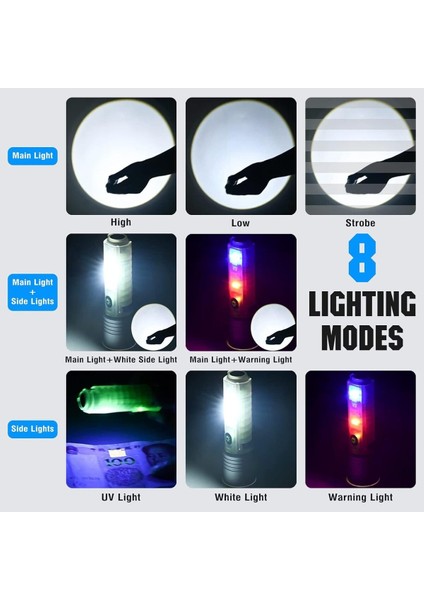The width and height of the screenshot is (424, 600).
Task: Open the Main Light+White Side Light image
Action: [121, 292]
